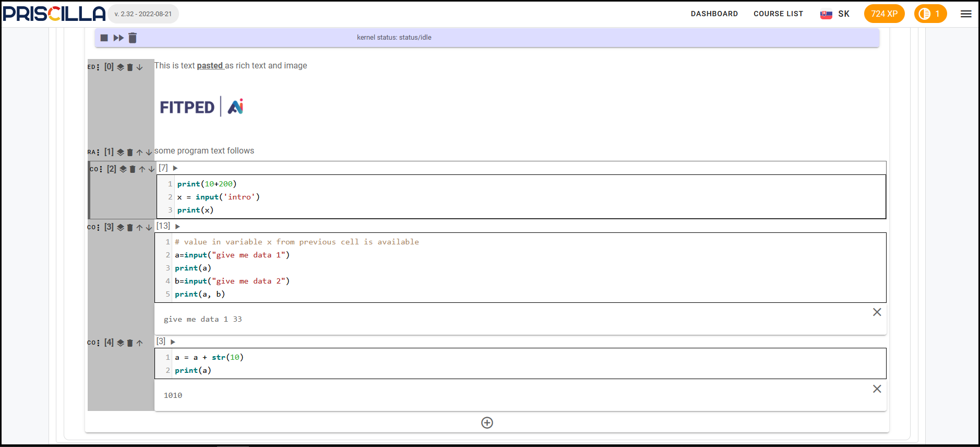The image size is (980, 447).
Task: Move cell [4] up with arrow icon
Action: pos(139,343)
